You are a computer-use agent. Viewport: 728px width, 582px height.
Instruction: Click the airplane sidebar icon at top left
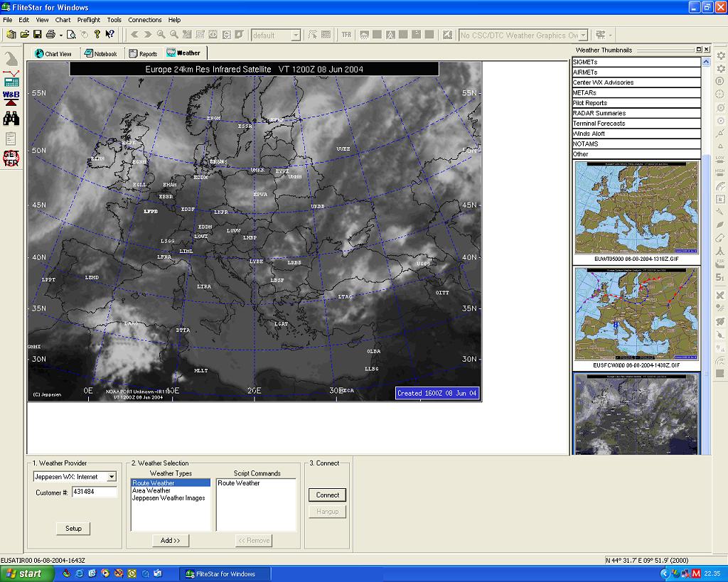point(11,59)
